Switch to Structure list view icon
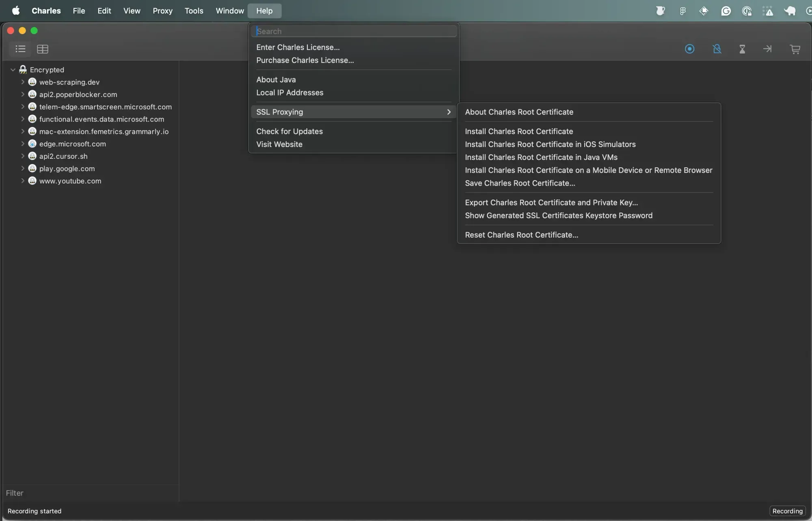The width and height of the screenshot is (812, 521). click(x=20, y=49)
